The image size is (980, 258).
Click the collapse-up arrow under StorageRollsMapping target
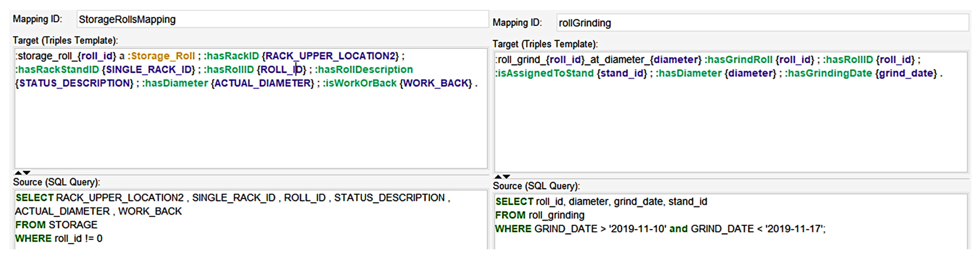click(18, 173)
